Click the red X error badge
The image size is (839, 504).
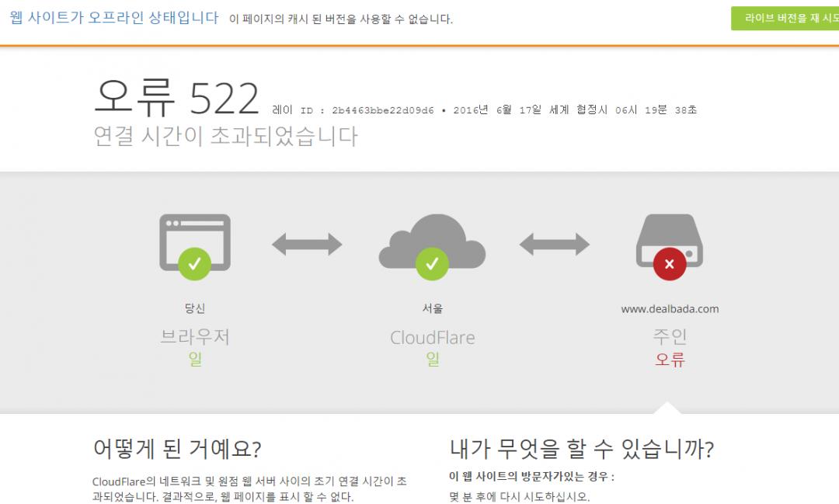pos(670,264)
